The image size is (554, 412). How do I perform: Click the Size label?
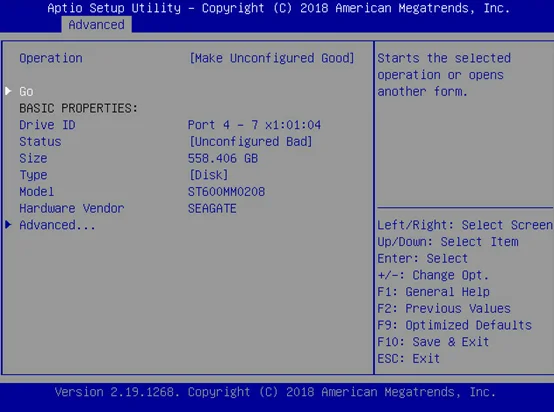(x=33, y=158)
